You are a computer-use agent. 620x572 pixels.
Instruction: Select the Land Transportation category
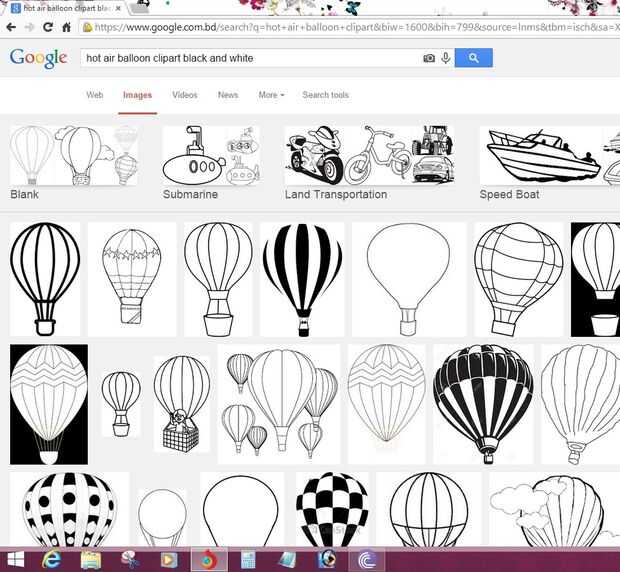point(368,162)
